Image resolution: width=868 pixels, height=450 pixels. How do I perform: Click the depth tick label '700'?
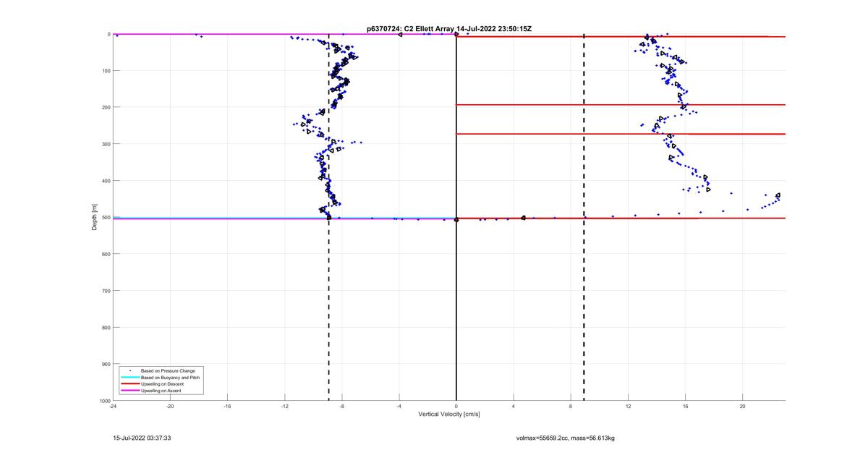click(105, 291)
